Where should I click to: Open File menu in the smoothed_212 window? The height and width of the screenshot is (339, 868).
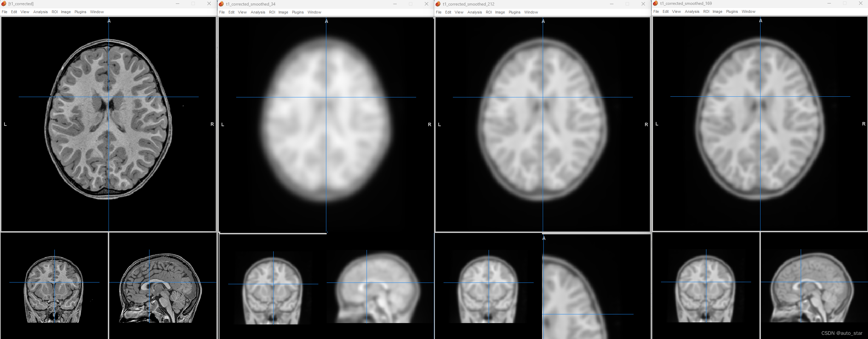coord(439,12)
